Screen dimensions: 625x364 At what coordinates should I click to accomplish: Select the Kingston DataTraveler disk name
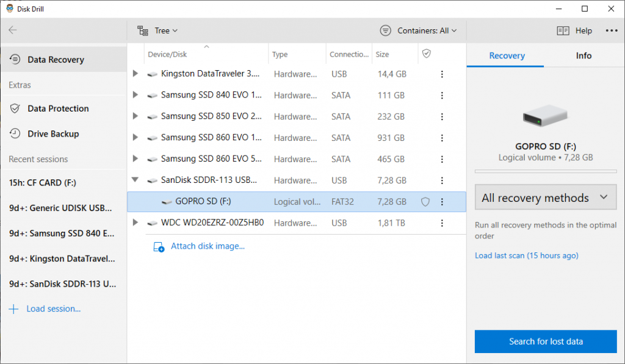(210, 74)
